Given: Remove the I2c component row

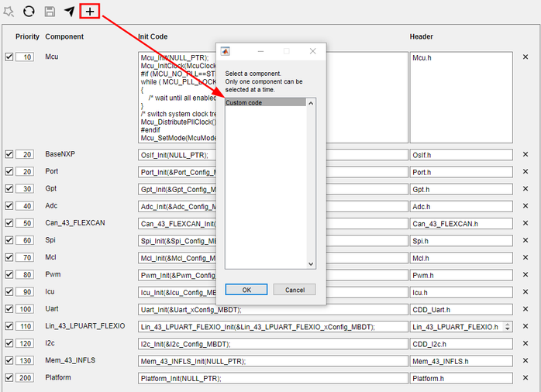Looking at the screenshot, I should [x=525, y=343].
